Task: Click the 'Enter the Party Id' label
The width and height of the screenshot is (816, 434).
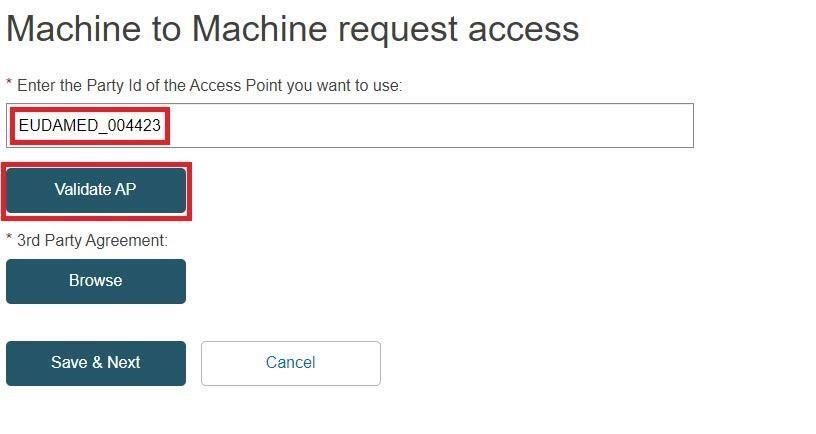Action: (209, 86)
